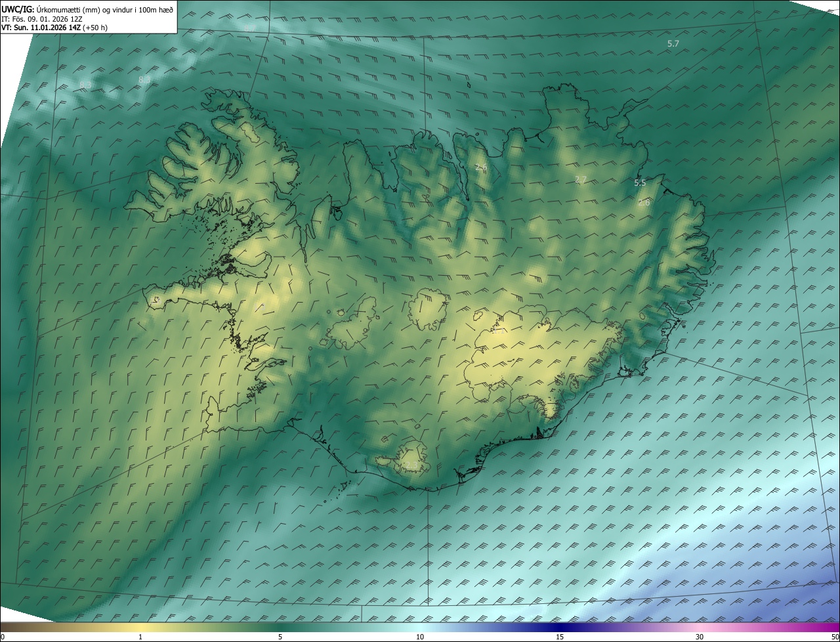Click the 2.6 label just below the 5.5 value

click(644, 202)
